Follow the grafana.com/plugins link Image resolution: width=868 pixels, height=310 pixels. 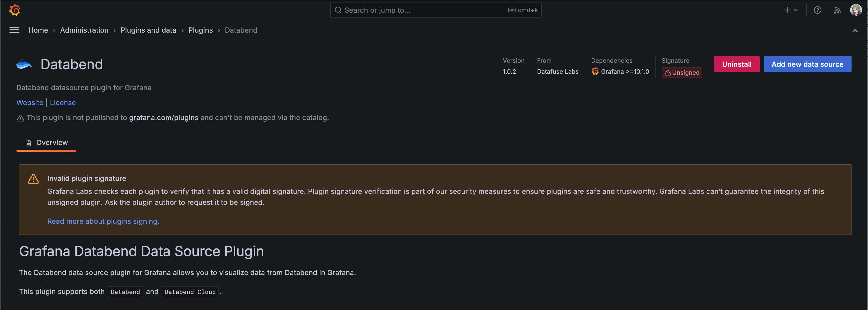[164, 118]
